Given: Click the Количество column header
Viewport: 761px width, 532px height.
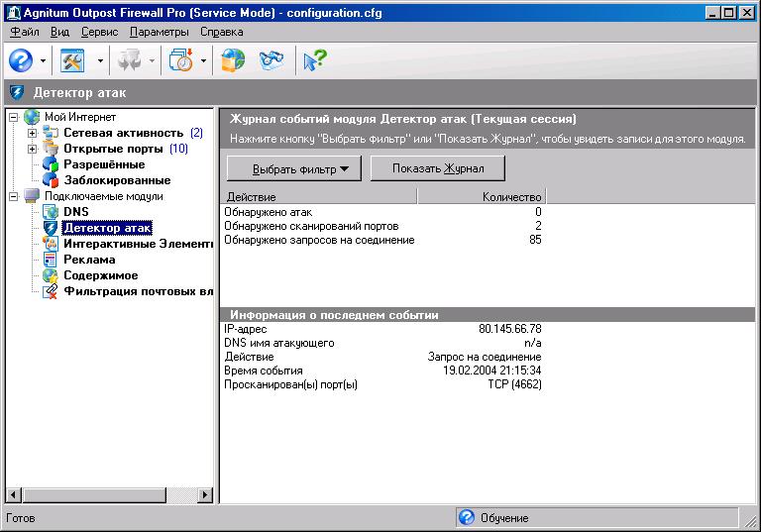Looking at the screenshot, I should pyautogui.click(x=482, y=196).
